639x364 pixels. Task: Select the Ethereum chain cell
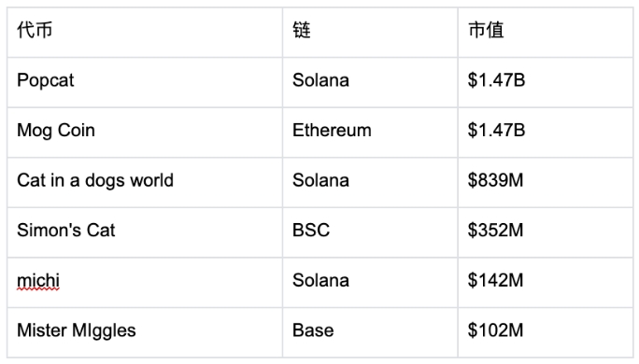(370, 133)
